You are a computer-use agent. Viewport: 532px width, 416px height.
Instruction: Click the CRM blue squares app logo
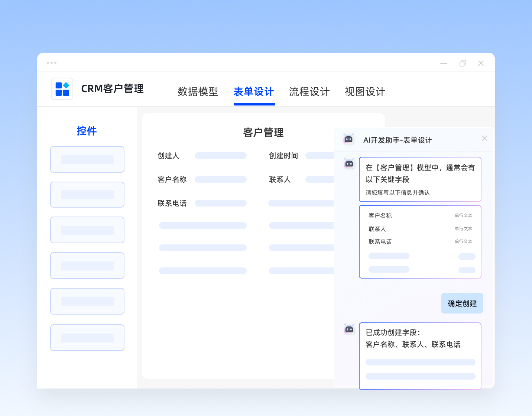coord(62,89)
